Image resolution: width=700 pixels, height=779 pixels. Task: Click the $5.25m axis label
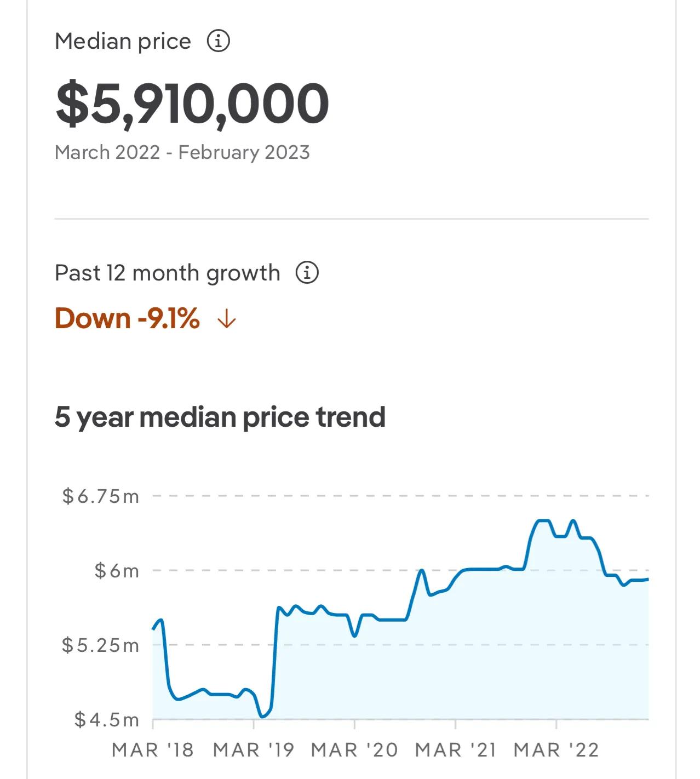click(x=101, y=645)
